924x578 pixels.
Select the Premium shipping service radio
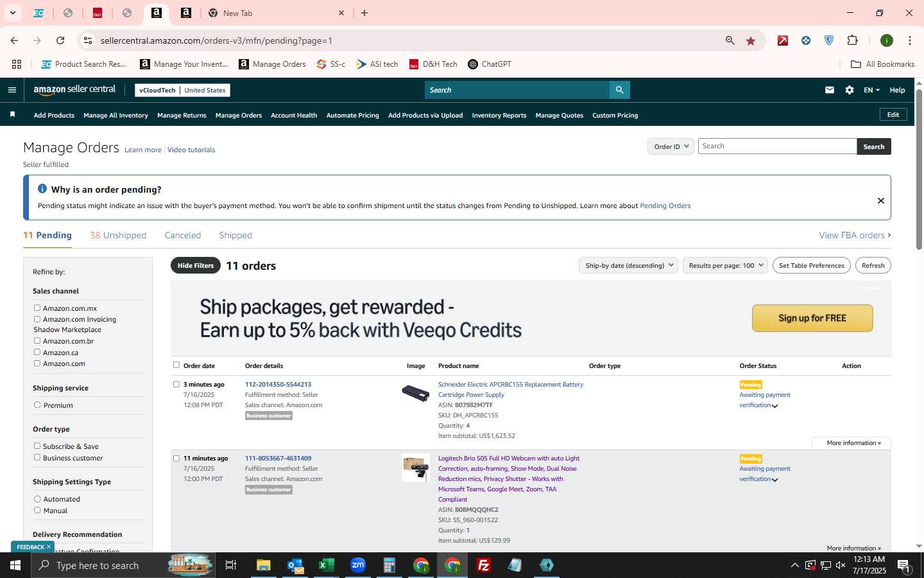pyautogui.click(x=37, y=405)
